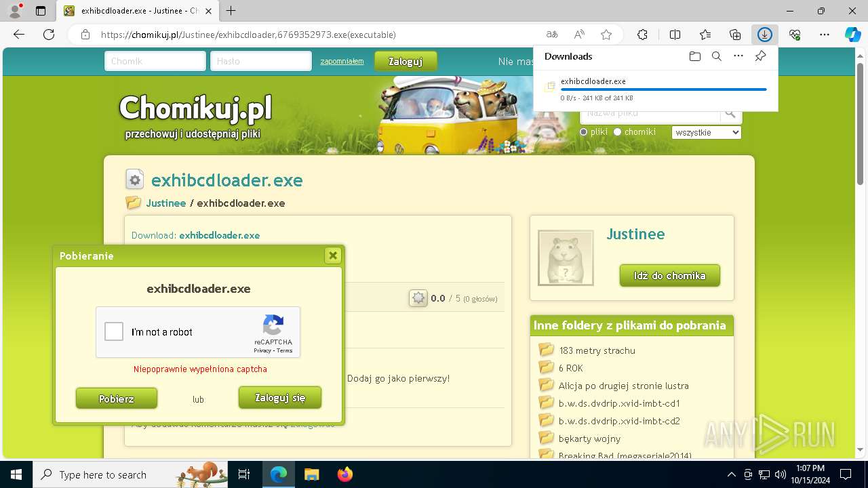868x488 pixels.
Task: Open the Edge profile icon
Action: click(x=14, y=11)
